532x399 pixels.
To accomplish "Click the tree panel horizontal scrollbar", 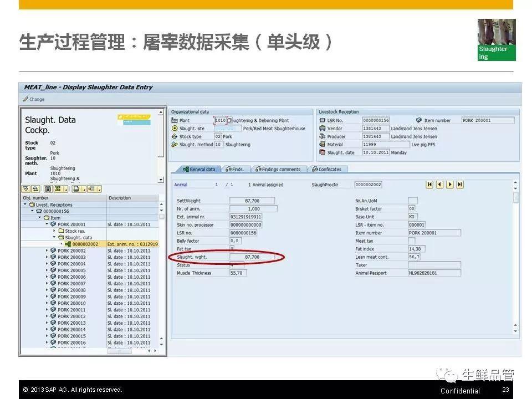I will click(x=119, y=350).
